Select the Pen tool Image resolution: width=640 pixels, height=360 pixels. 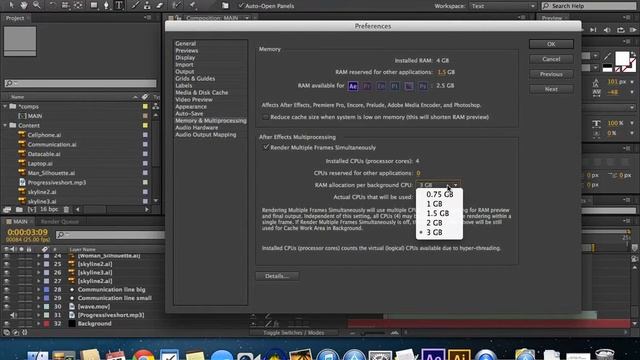(106, 5)
